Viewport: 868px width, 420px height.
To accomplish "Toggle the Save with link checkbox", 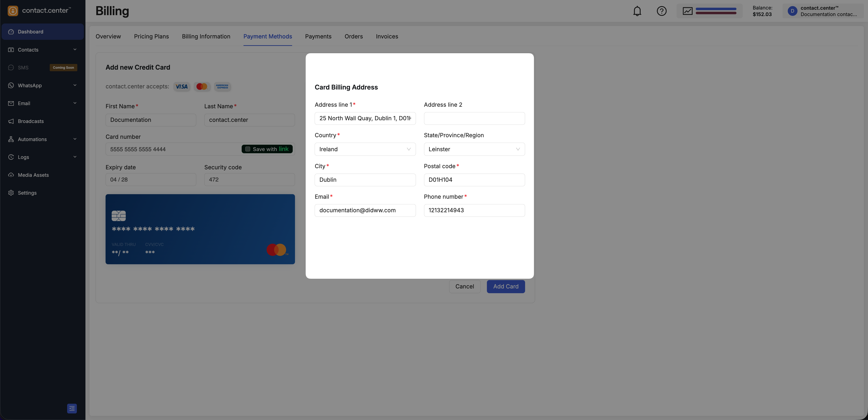I will (x=248, y=149).
